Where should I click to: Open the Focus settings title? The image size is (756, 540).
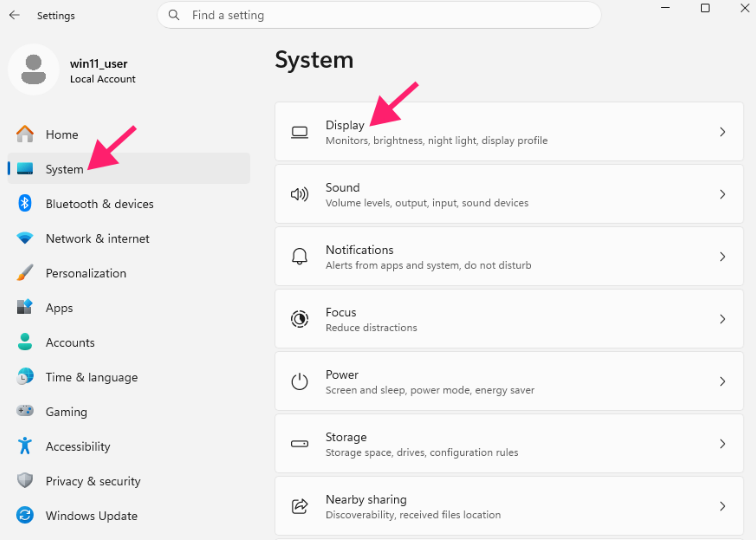pos(340,312)
